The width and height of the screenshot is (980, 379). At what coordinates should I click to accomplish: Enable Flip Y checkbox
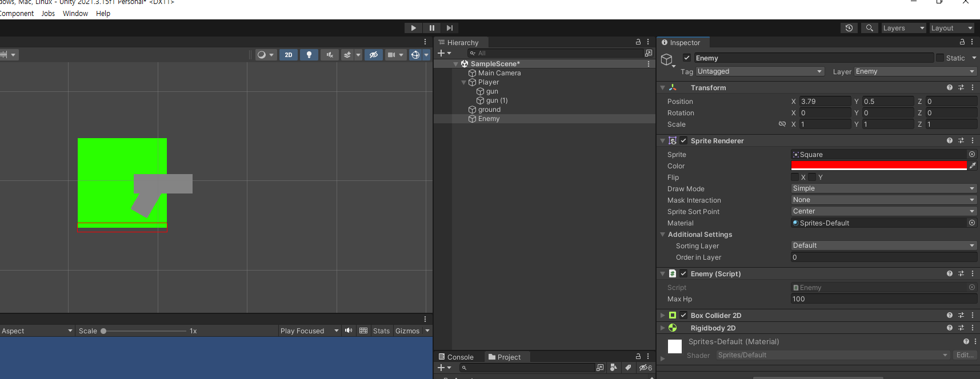click(812, 177)
